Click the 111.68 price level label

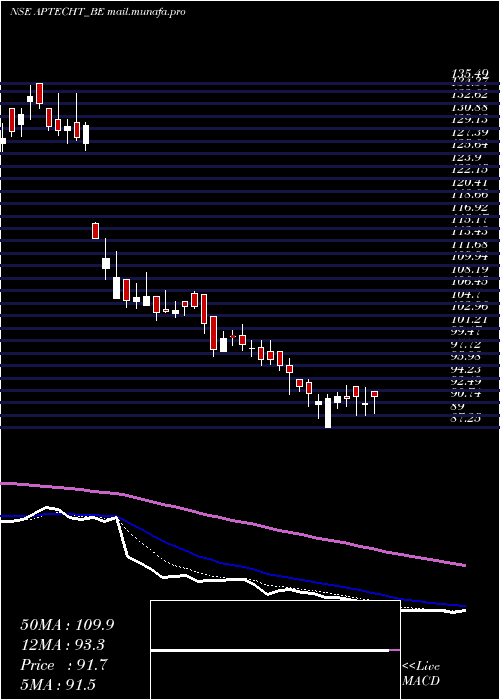[x=469, y=245]
